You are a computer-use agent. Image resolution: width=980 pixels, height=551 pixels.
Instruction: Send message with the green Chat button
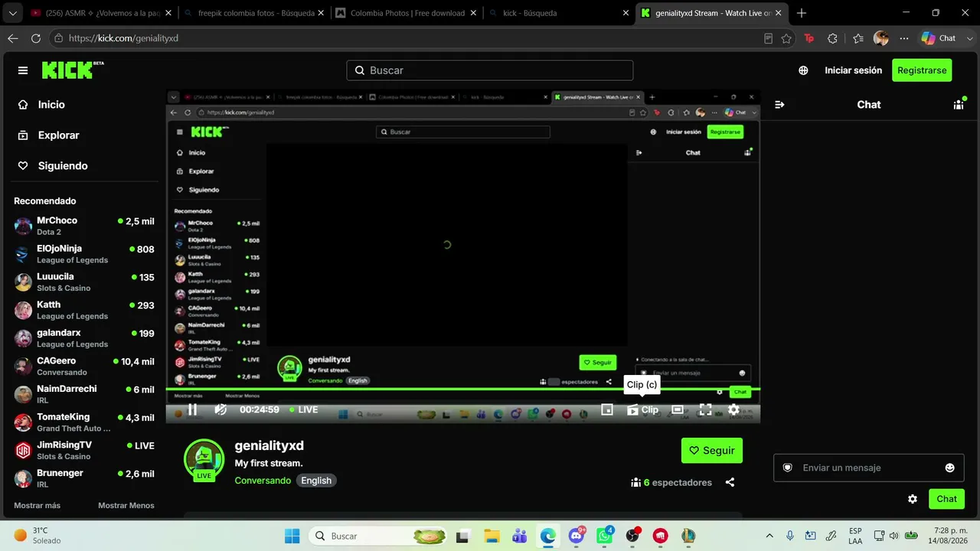tap(946, 499)
